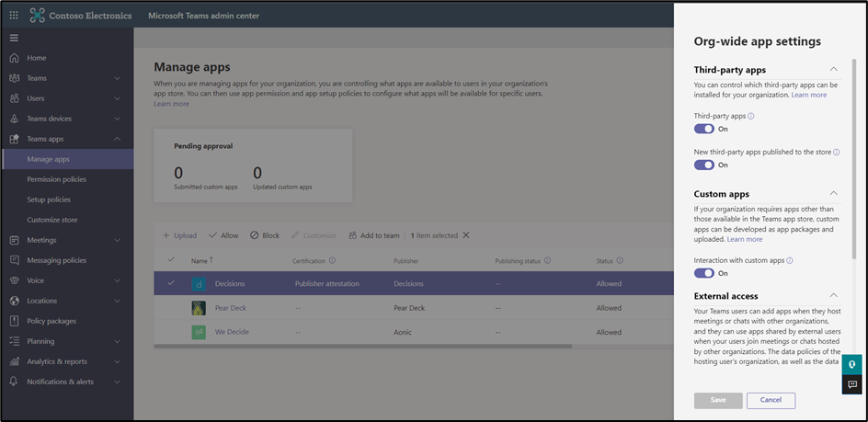Click the Policy packages icon
The height and width of the screenshot is (422, 868).
pyautogui.click(x=15, y=321)
